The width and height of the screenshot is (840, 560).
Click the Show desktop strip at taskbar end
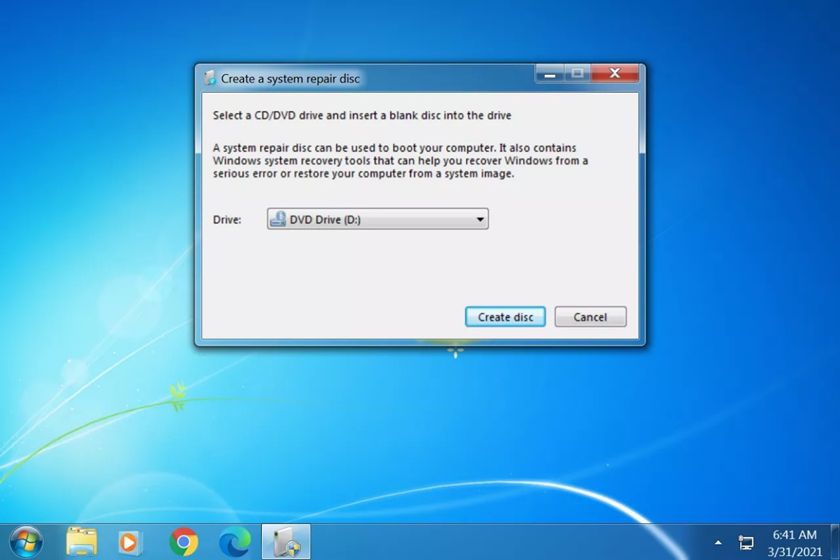click(x=835, y=542)
